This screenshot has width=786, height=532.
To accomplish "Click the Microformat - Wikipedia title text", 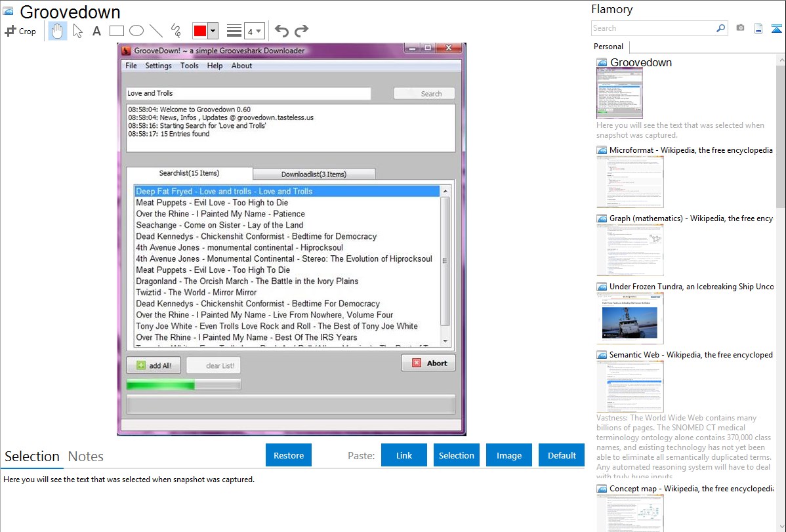I will click(x=691, y=150).
